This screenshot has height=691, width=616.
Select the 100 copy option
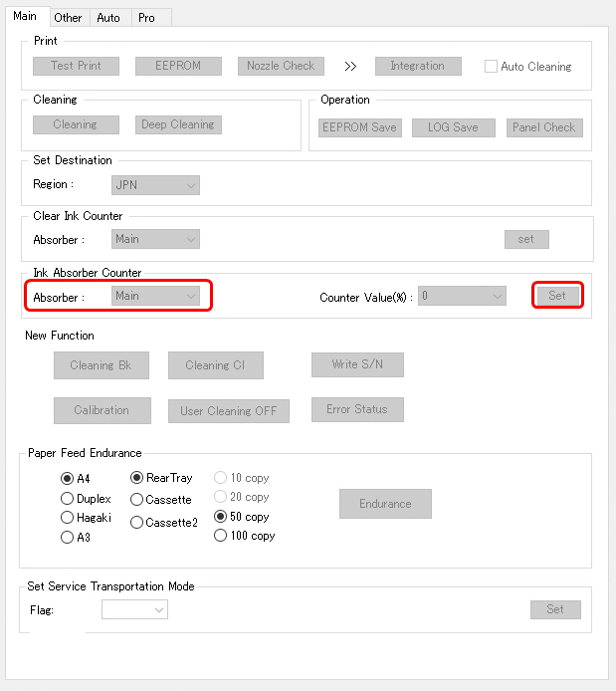[x=222, y=536]
